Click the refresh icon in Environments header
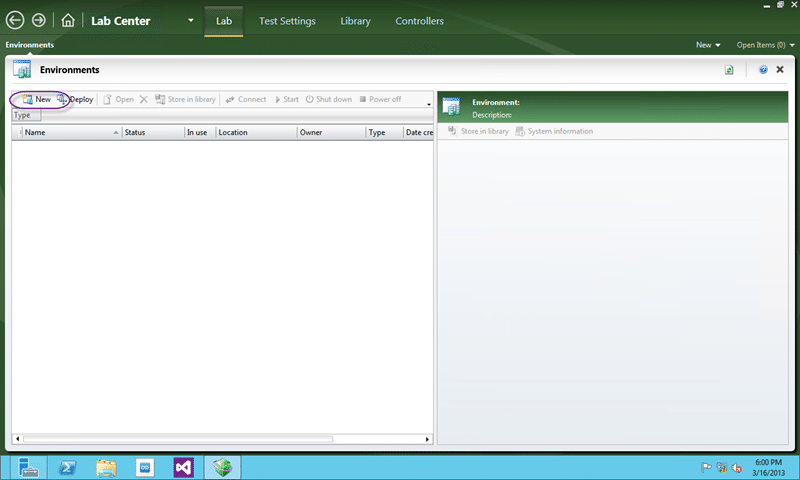The width and height of the screenshot is (800, 480). [729, 70]
